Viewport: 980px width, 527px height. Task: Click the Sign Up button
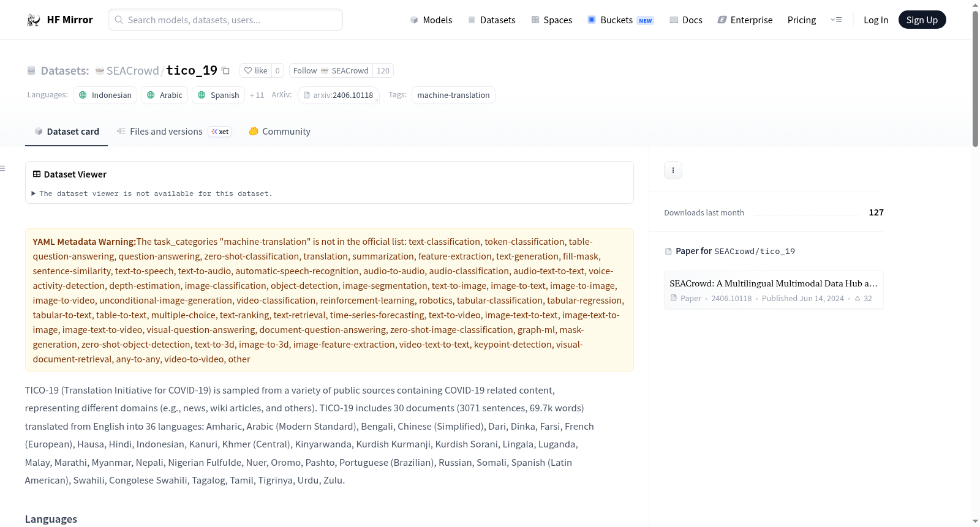coord(922,20)
